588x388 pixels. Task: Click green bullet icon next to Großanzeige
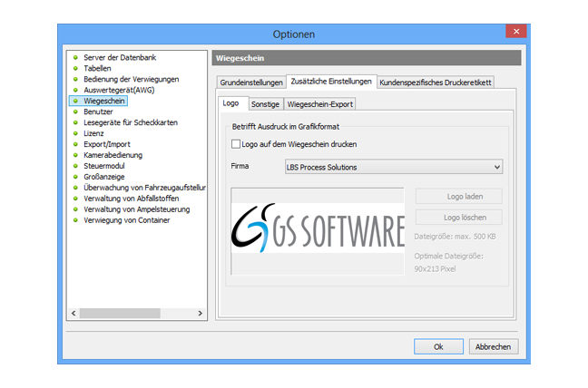tap(75, 177)
